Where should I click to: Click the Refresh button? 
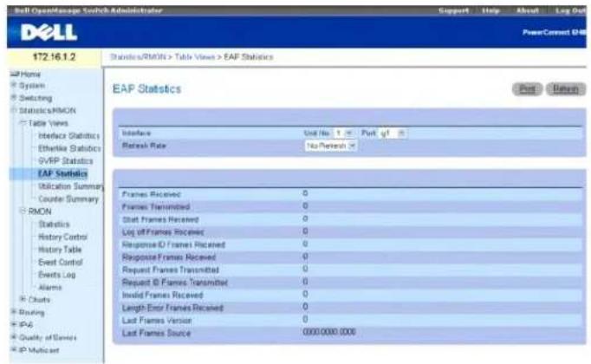[x=565, y=89]
